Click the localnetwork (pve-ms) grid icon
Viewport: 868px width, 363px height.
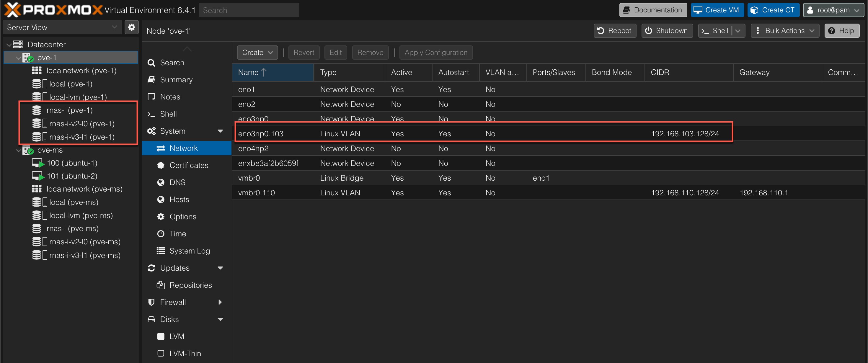36,189
